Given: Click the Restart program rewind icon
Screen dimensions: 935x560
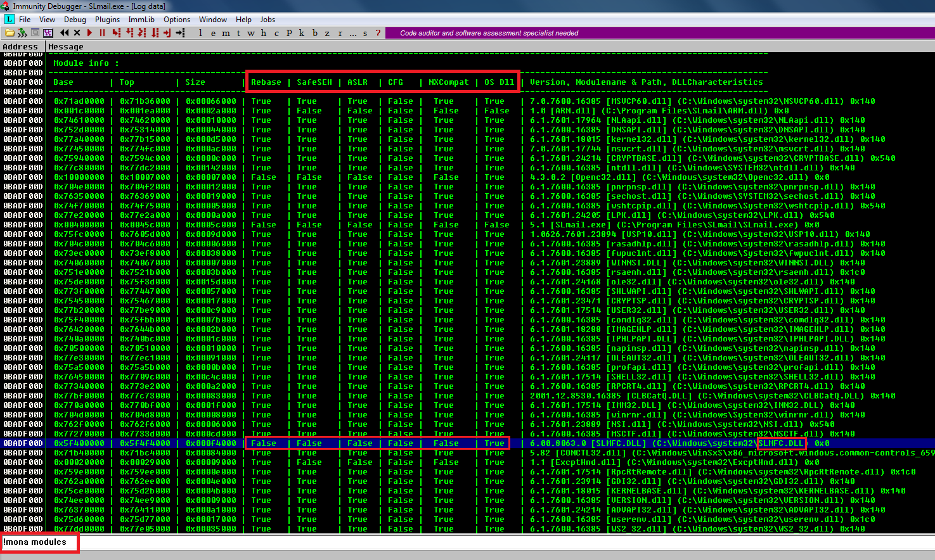Looking at the screenshot, I should (64, 33).
